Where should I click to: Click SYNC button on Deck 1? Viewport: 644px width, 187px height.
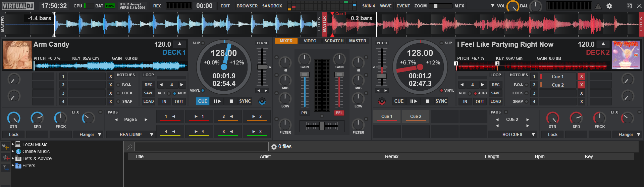click(x=245, y=101)
